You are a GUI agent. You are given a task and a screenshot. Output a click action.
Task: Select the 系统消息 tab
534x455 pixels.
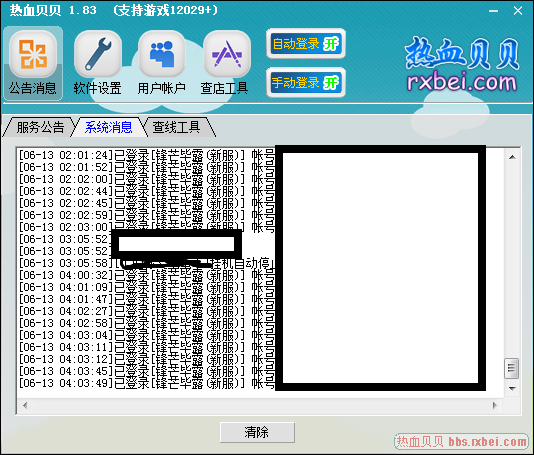click(108, 127)
